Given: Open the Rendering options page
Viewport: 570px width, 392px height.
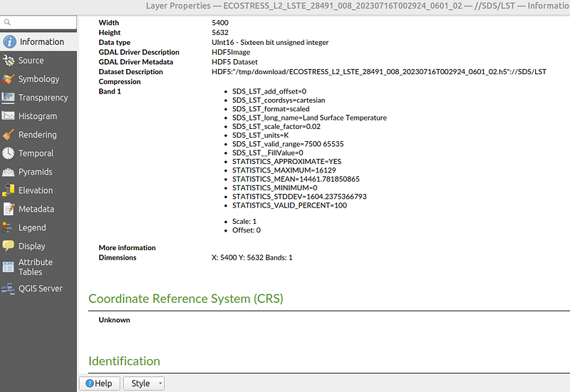Looking at the screenshot, I should coord(38,135).
